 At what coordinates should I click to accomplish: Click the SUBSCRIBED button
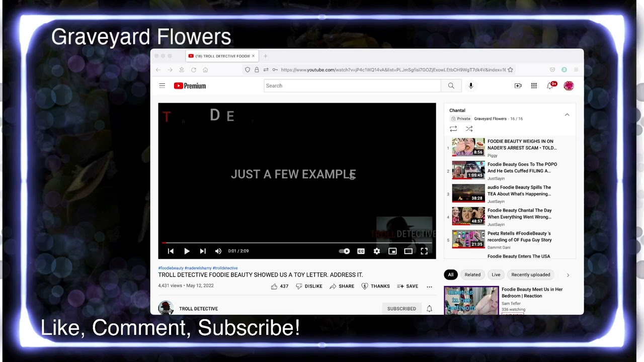coord(401,309)
